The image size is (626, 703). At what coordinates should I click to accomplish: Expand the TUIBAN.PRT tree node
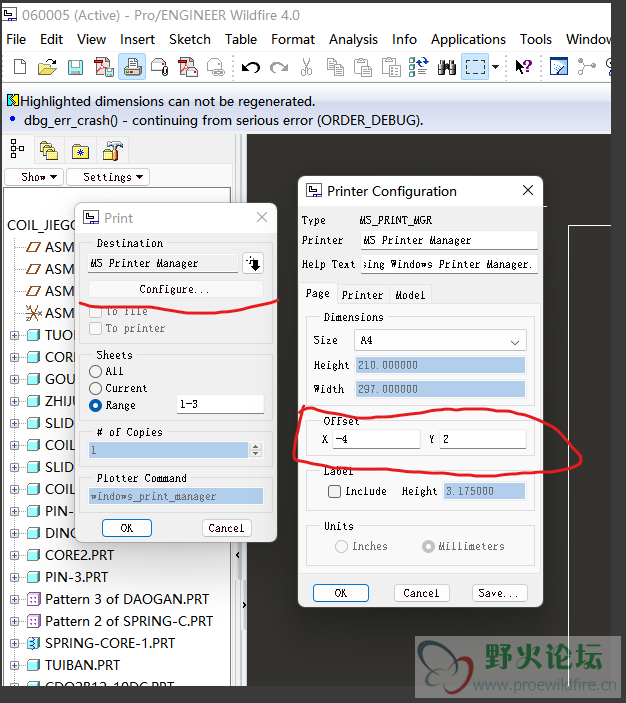tap(14, 665)
